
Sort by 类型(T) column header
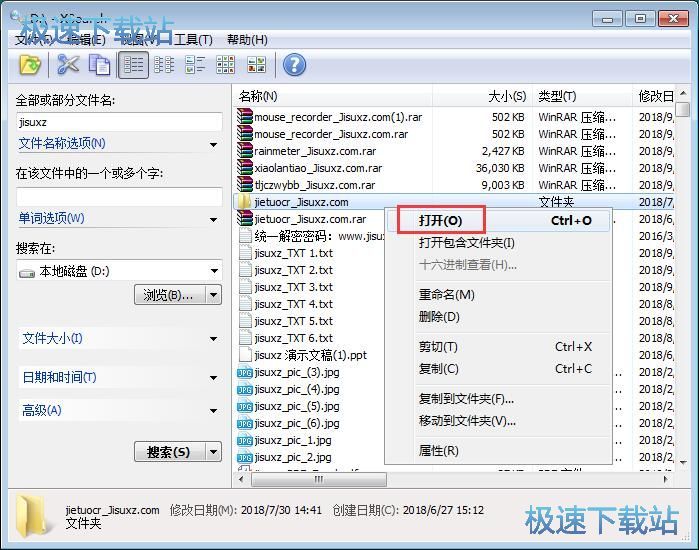581,96
